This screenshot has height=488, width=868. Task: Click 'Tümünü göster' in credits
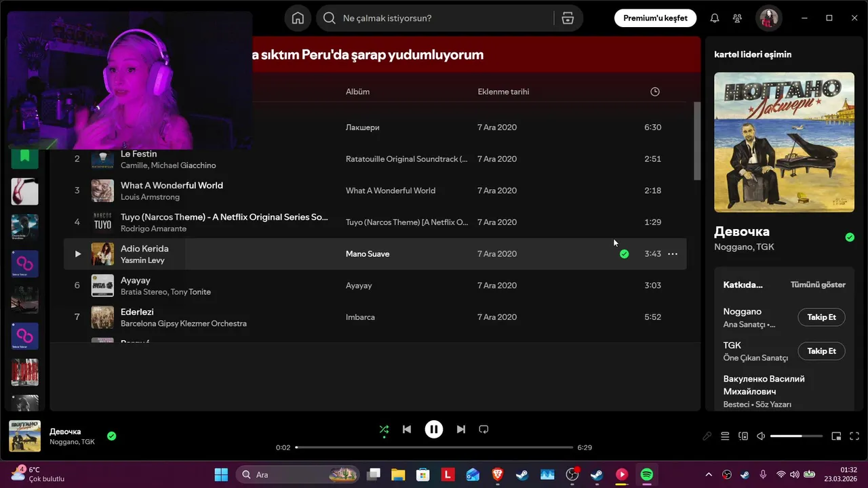[x=818, y=285]
